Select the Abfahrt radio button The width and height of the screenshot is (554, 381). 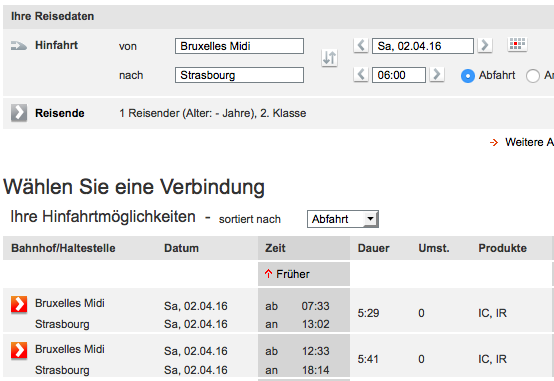[467, 76]
